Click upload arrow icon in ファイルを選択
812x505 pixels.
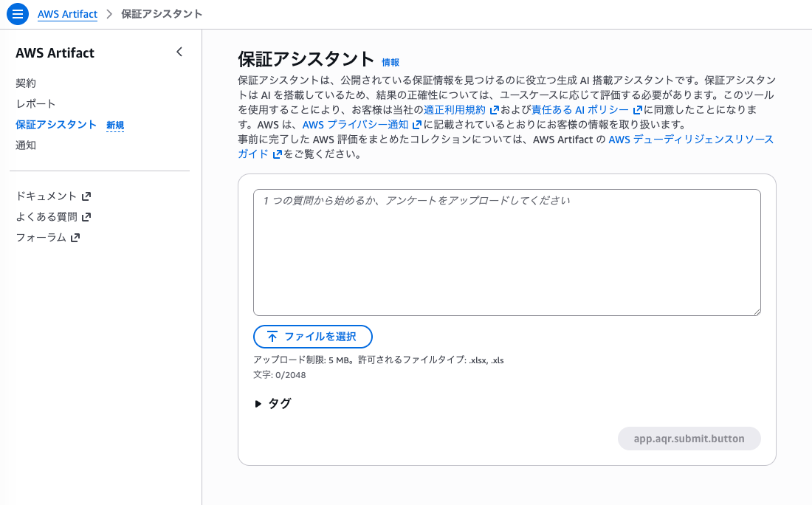[272, 337]
